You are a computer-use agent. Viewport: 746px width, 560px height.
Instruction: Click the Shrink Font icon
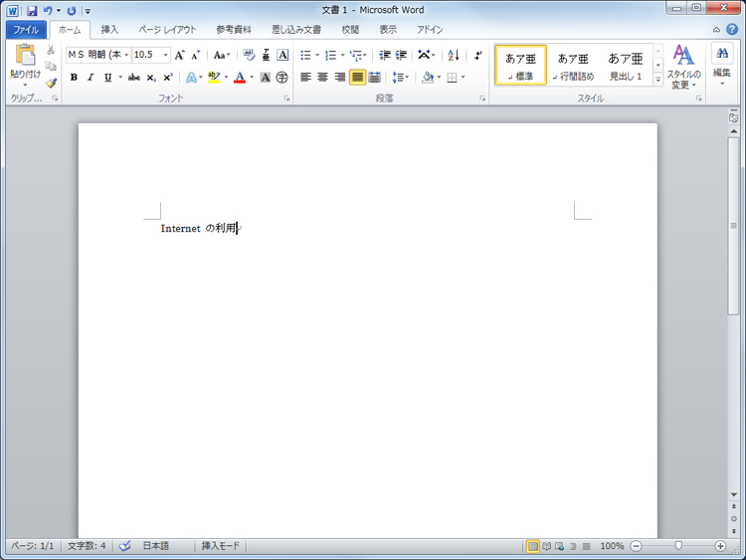click(x=196, y=55)
